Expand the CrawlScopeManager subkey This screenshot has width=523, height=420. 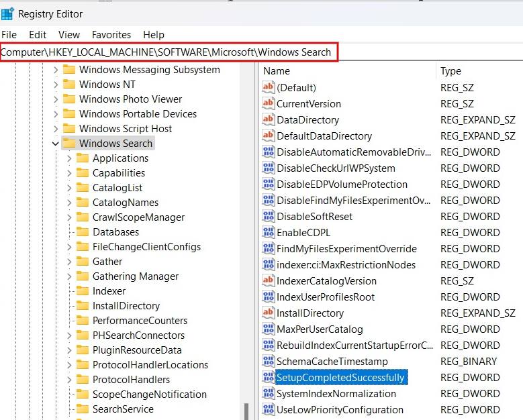[69, 217]
